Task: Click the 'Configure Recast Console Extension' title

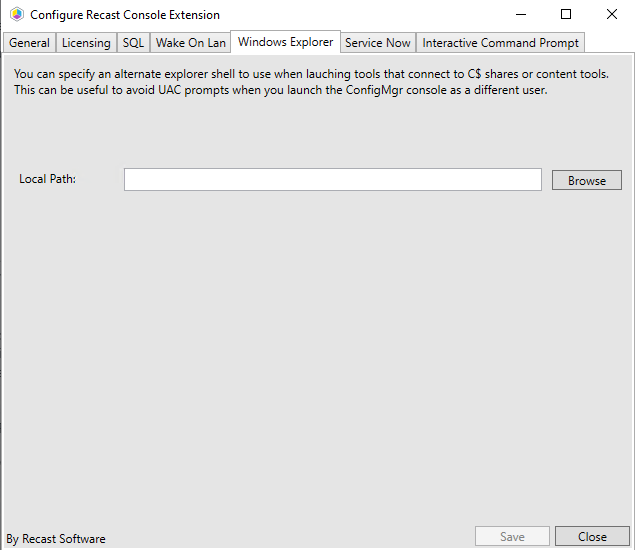Action: click(125, 15)
